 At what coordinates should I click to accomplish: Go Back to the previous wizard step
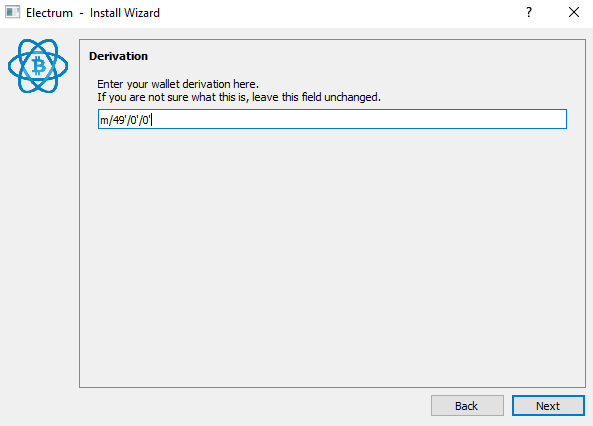click(467, 406)
